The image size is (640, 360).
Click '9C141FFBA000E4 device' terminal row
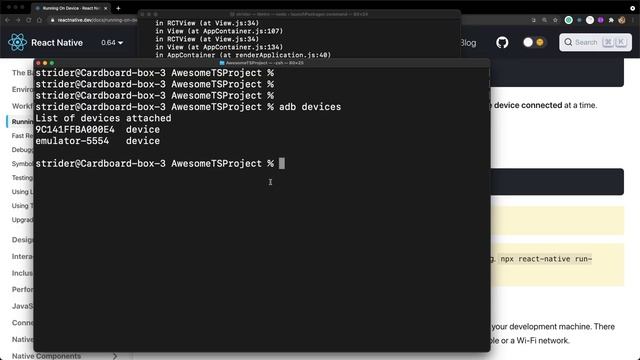98,130
